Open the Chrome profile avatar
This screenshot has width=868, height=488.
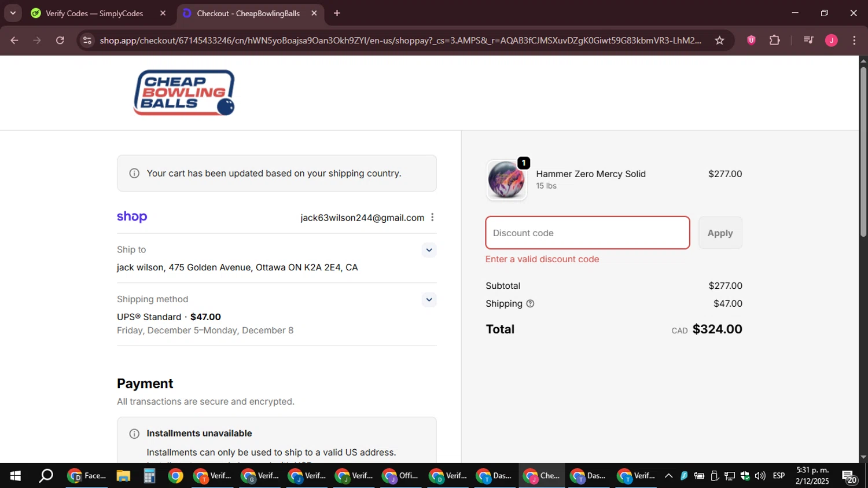click(x=832, y=41)
